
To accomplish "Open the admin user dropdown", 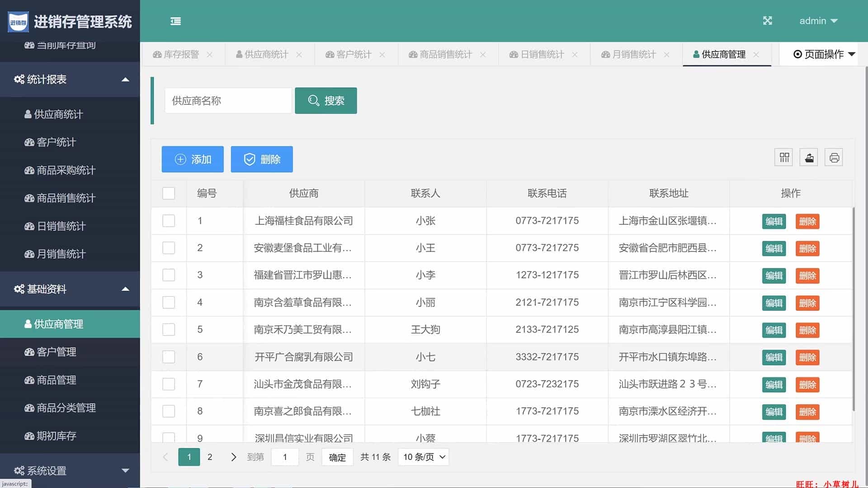I will (818, 21).
